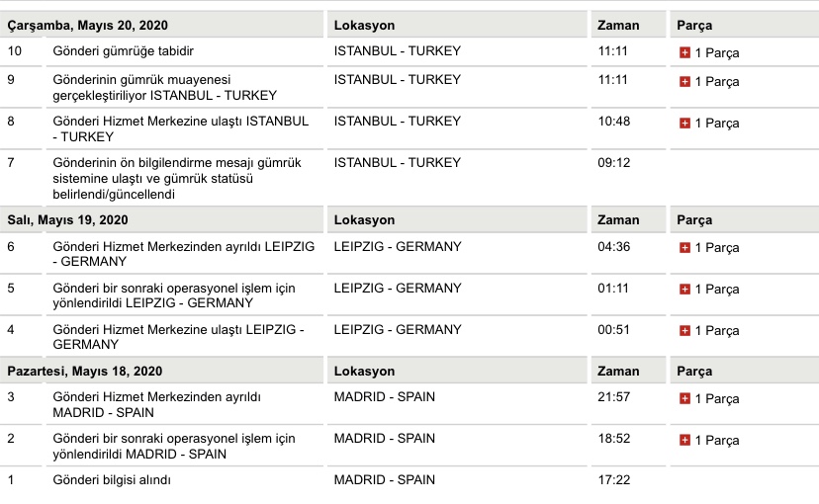Open piece details for the 00:51 Leipzig arrival
Screen dimensions: 819x504
pyautogui.click(x=684, y=331)
